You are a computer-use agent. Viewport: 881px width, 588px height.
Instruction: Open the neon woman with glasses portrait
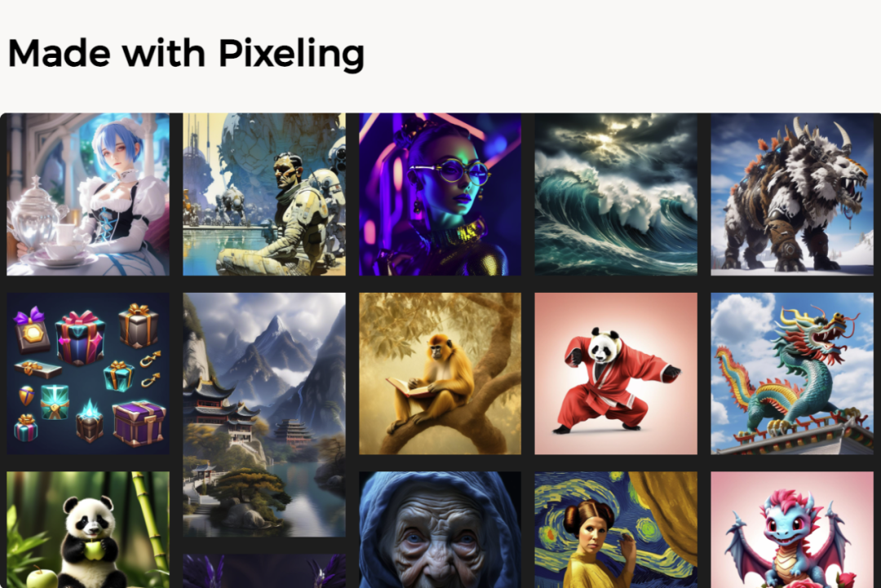[440, 194]
